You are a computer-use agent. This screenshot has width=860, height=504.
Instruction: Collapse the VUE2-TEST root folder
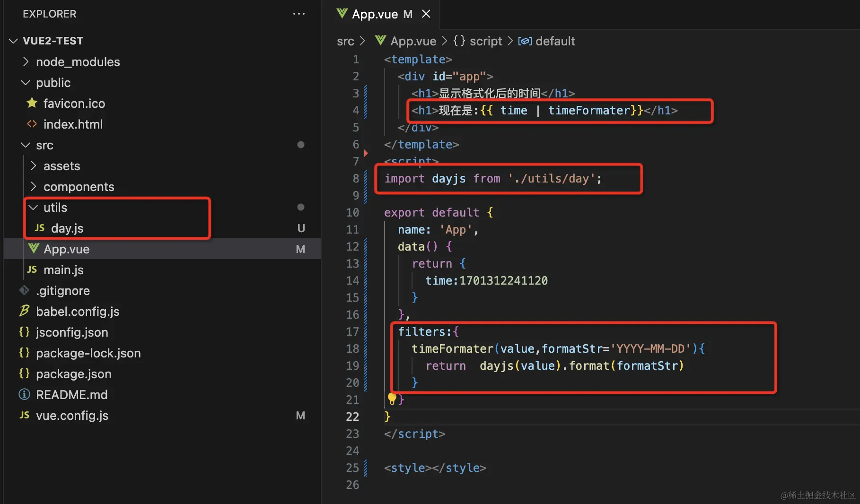point(13,41)
